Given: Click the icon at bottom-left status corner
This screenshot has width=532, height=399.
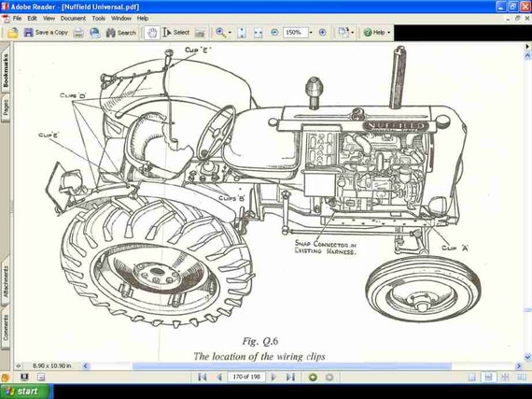Looking at the screenshot, I should (x=5, y=378).
